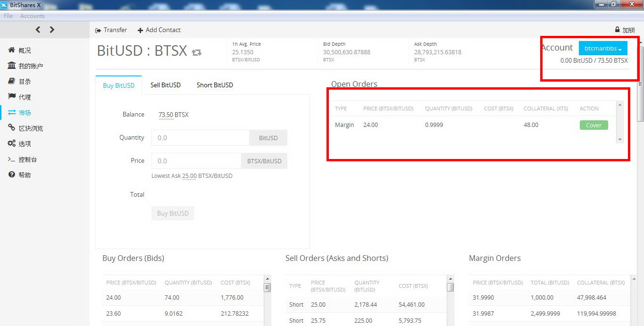Click the 0.9999 open order quantity

[x=434, y=125]
